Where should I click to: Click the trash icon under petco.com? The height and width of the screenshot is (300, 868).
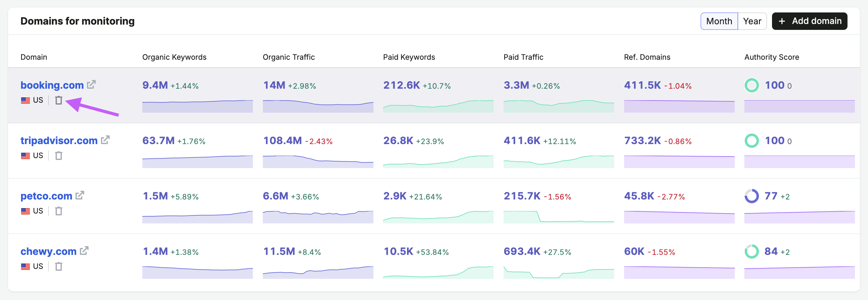59,211
